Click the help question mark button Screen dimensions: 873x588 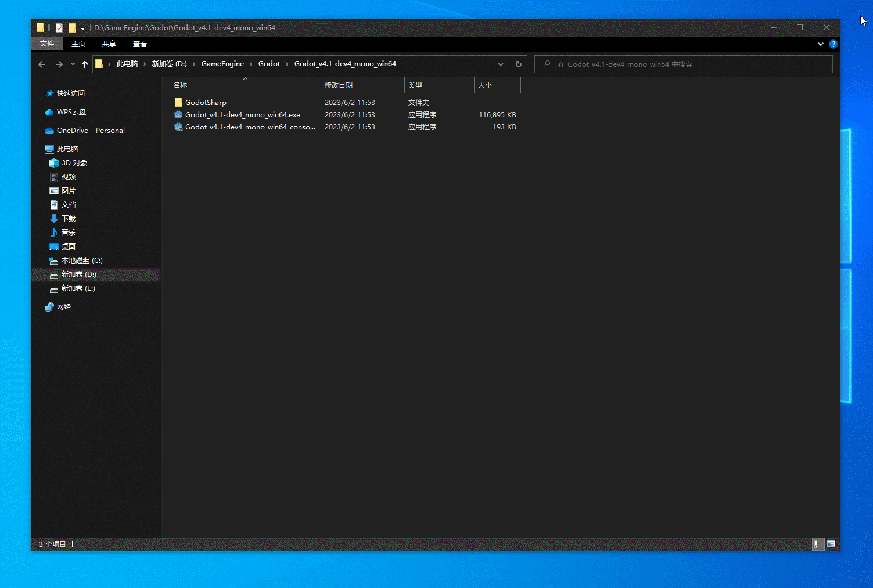pos(834,44)
